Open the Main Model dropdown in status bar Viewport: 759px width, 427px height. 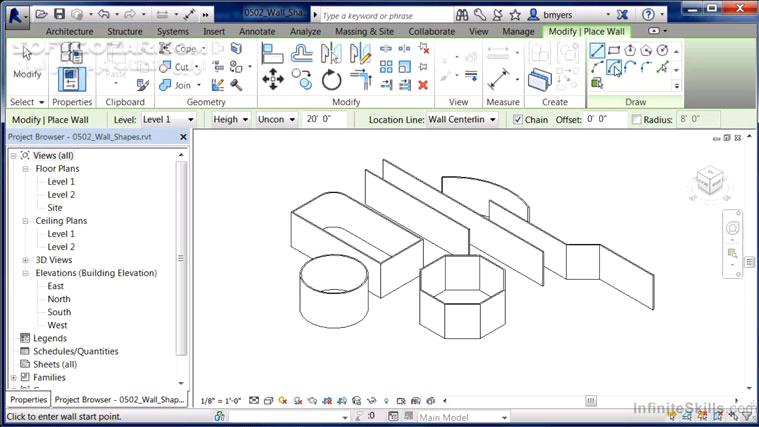tap(462, 417)
